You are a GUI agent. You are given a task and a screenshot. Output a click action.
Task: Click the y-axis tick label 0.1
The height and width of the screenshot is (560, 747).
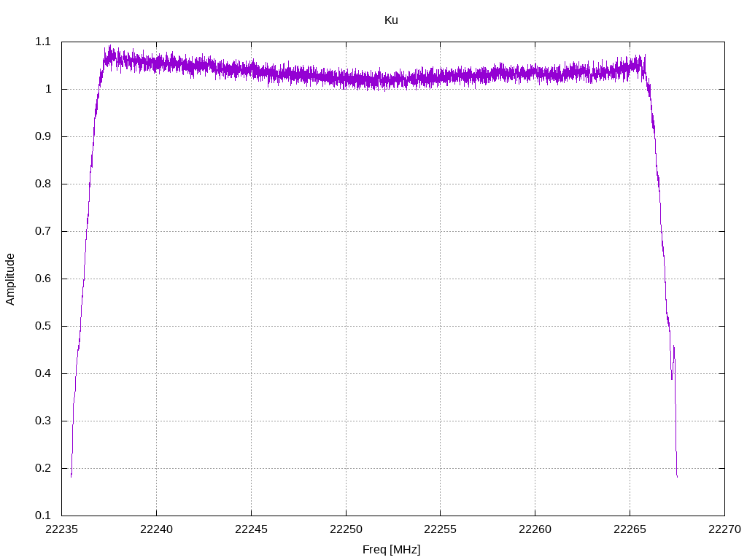pos(43,516)
